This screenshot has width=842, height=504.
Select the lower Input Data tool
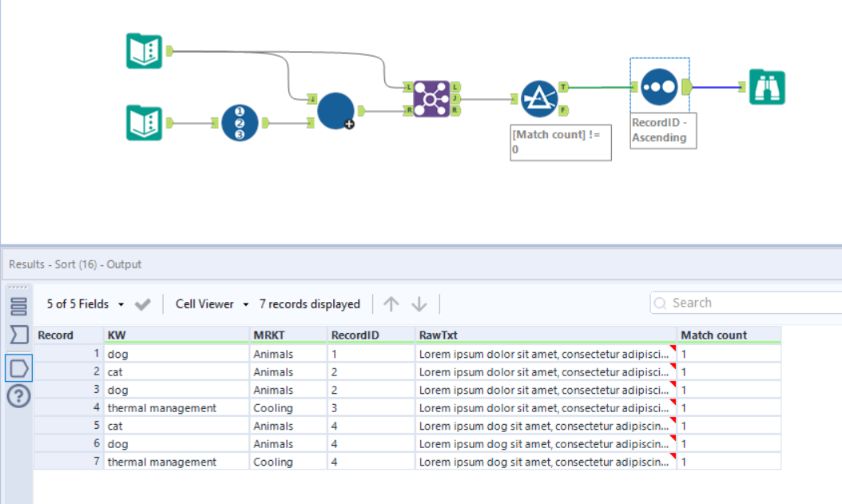(x=145, y=124)
